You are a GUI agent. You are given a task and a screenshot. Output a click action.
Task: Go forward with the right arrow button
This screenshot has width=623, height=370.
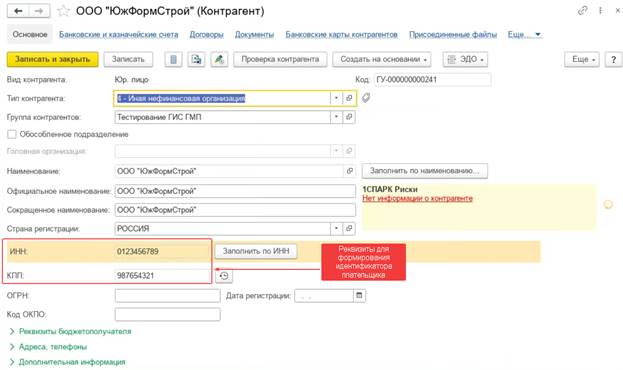(39, 11)
